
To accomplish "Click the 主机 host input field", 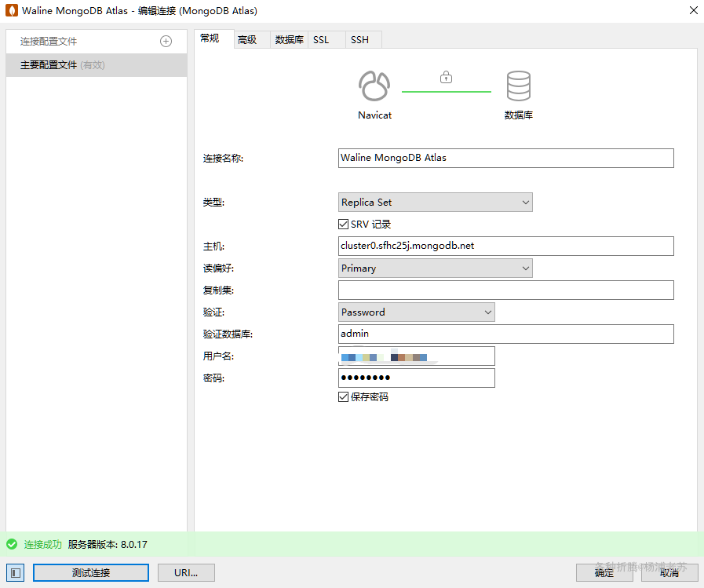I will click(x=505, y=247).
